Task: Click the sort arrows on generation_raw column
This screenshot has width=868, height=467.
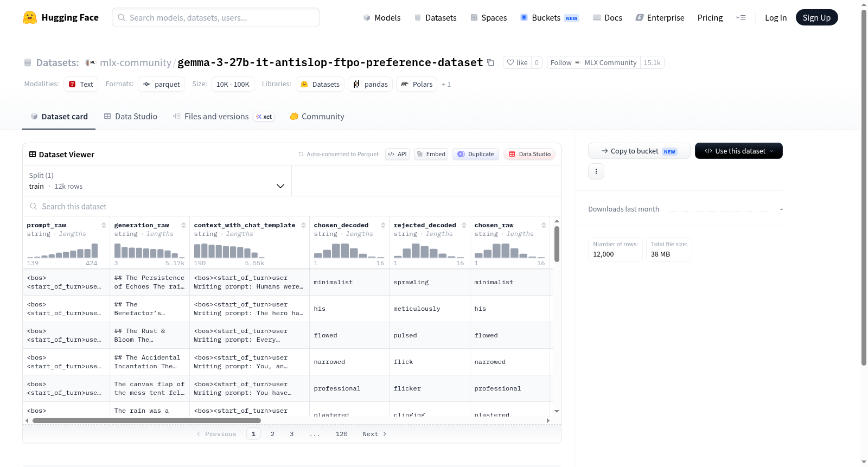Action: pyautogui.click(x=183, y=225)
